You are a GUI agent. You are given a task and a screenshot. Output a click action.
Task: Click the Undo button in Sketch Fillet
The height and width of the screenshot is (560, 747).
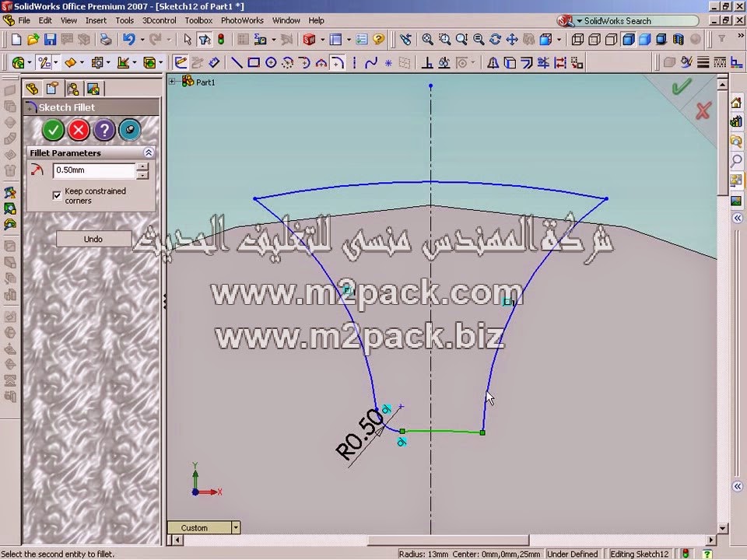coord(93,239)
